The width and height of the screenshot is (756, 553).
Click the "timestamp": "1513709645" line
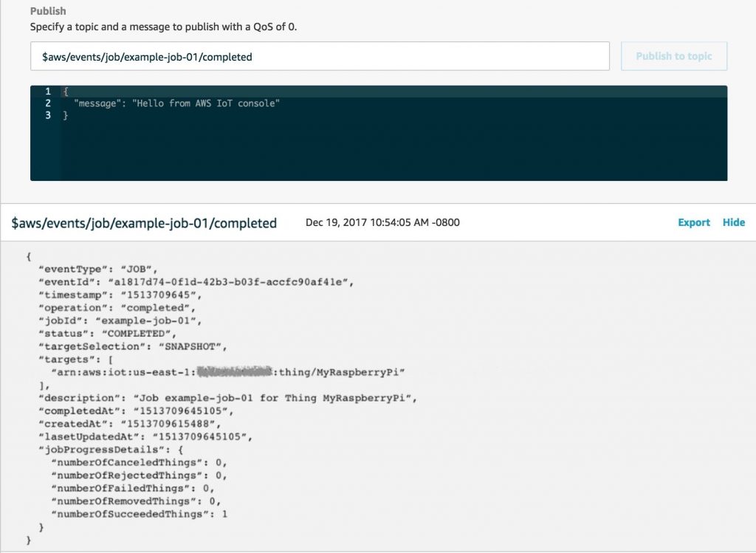click(x=120, y=295)
